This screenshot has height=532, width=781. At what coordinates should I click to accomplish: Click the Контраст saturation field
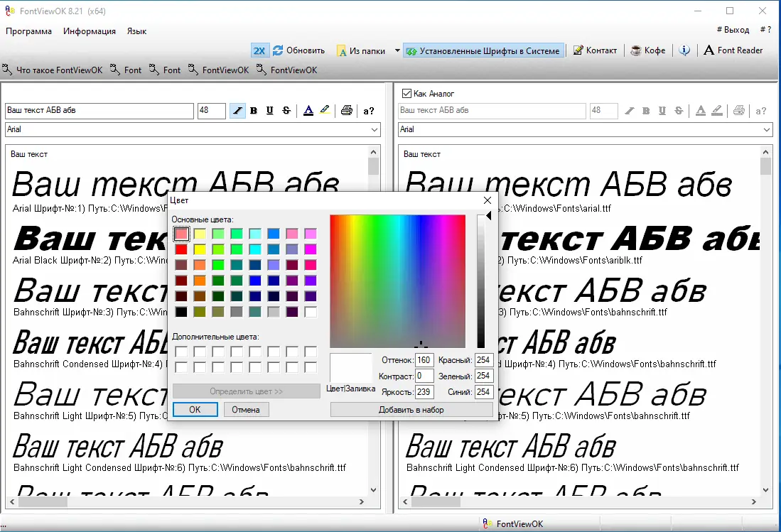(x=424, y=376)
